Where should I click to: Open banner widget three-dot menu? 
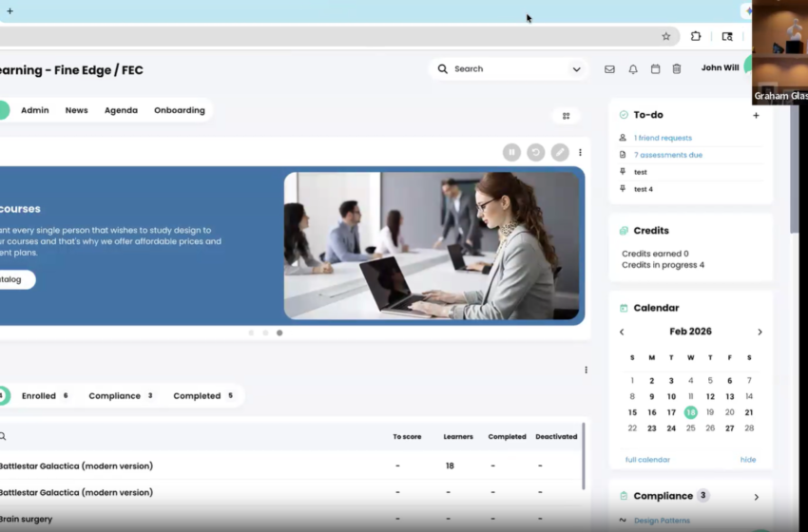pyautogui.click(x=580, y=152)
